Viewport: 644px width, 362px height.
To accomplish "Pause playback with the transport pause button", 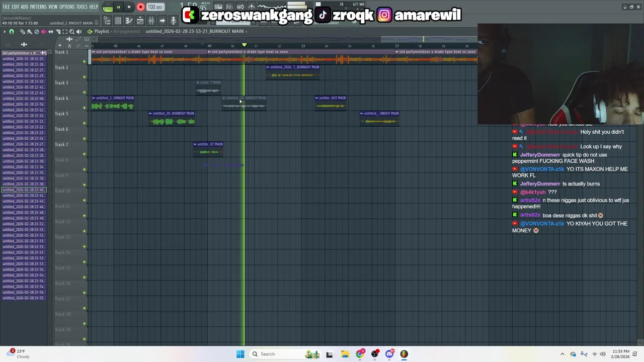I will [118, 7].
